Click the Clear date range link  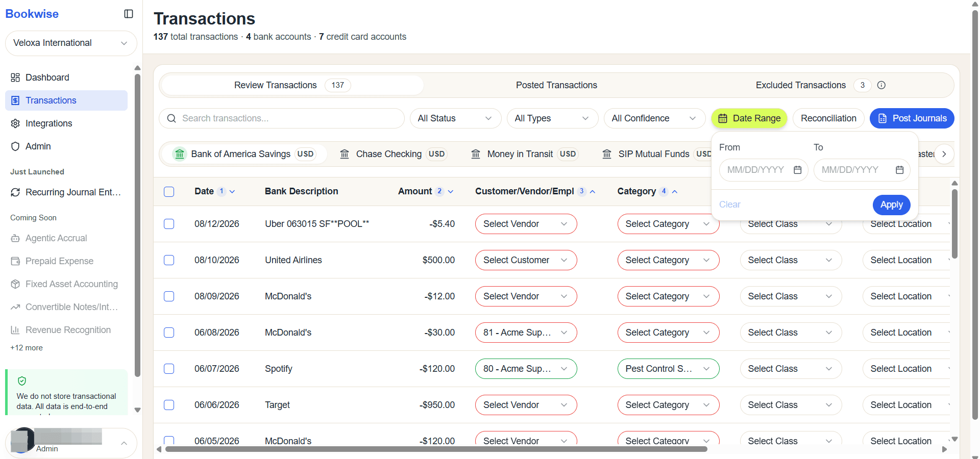tap(729, 205)
